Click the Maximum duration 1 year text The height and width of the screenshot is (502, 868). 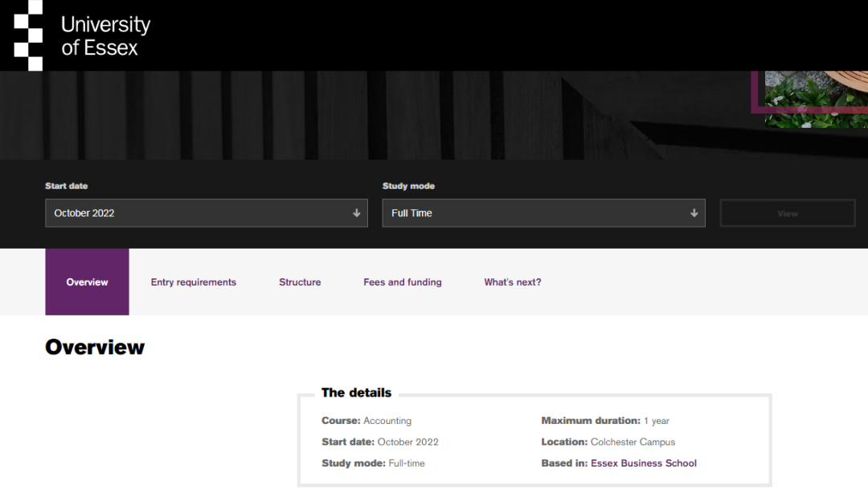pos(605,421)
